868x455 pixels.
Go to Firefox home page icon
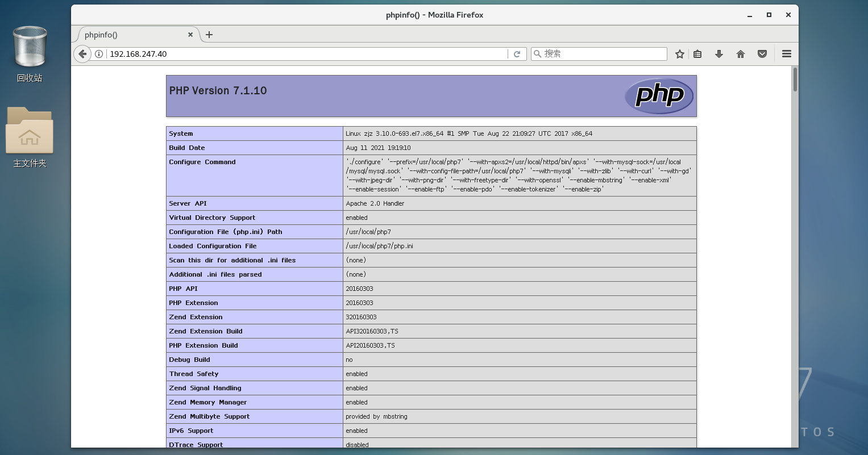[x=741, y=54]
